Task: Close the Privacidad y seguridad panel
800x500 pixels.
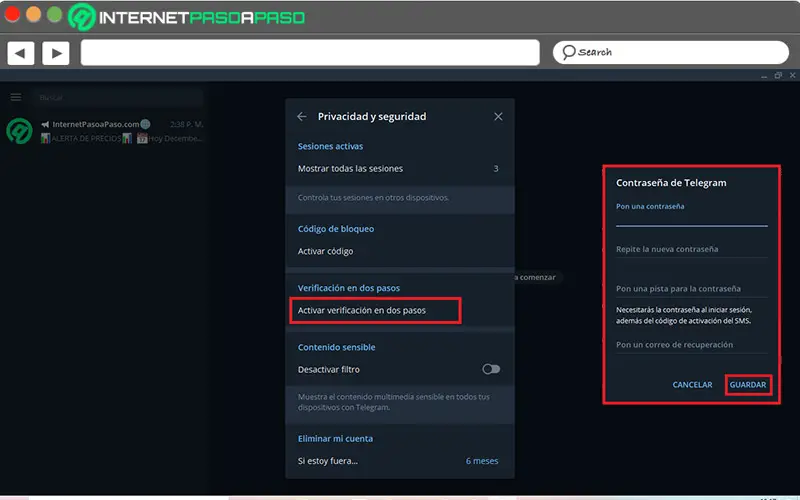Action: pos(498,116)
